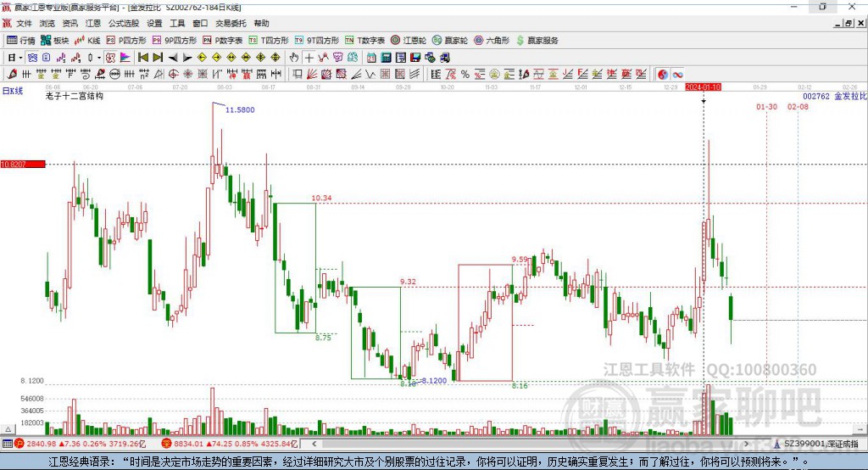Open the 文件 menu
The height and width of the screenshot is (470, 868).
pos(24,23)
